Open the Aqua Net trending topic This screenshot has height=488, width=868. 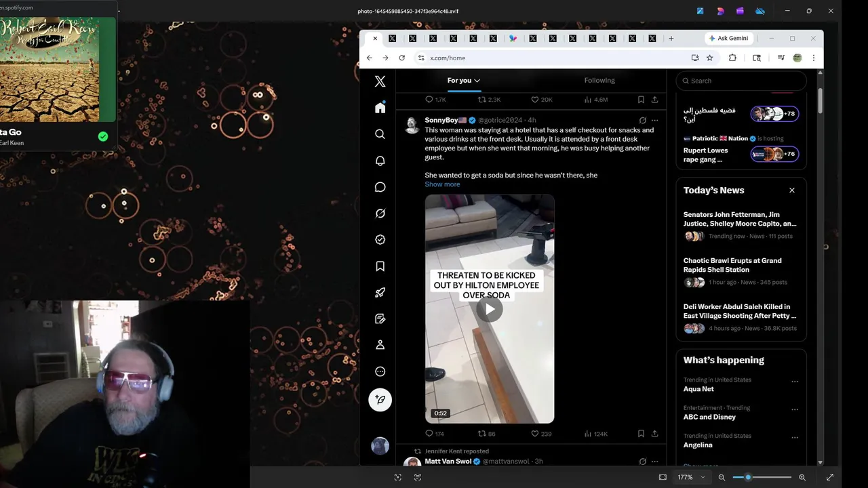tap(698, 389)
